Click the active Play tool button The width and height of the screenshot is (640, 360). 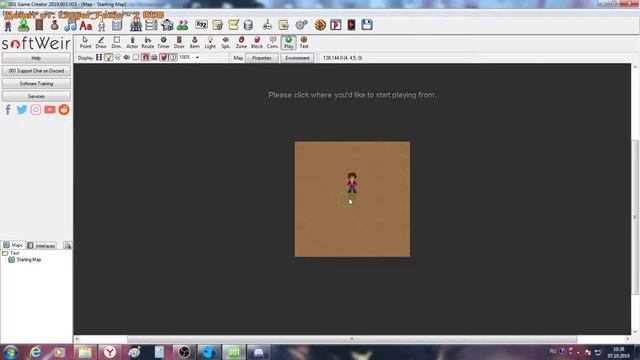pos(289,42)
